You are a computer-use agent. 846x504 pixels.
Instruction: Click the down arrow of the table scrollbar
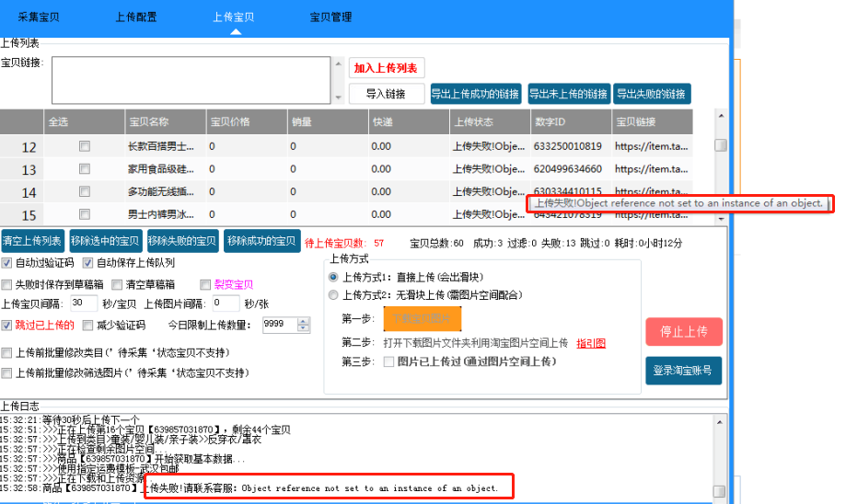click(x=721, y=219)
